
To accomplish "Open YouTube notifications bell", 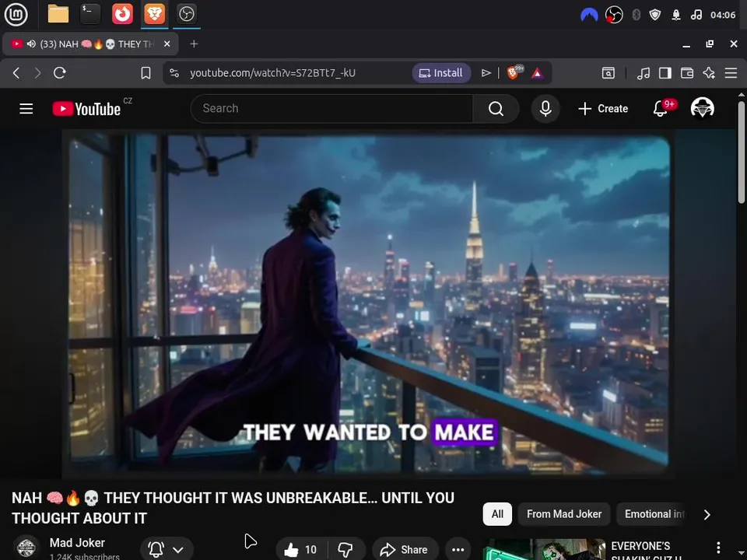I will [x=661, y=109].
